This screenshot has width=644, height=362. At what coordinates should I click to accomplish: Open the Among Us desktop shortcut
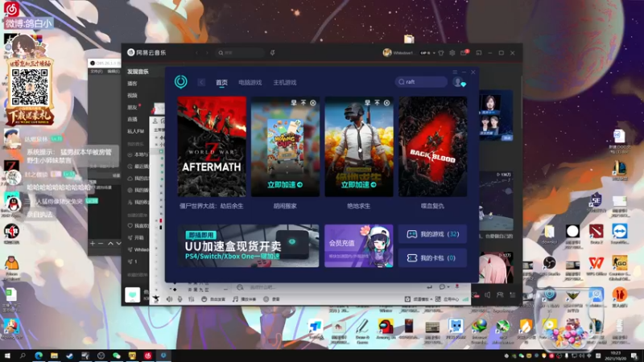tap(386, 331)
